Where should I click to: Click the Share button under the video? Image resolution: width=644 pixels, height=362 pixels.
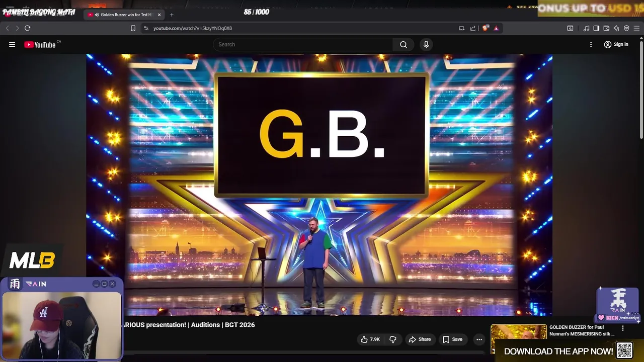coord(420,339)
